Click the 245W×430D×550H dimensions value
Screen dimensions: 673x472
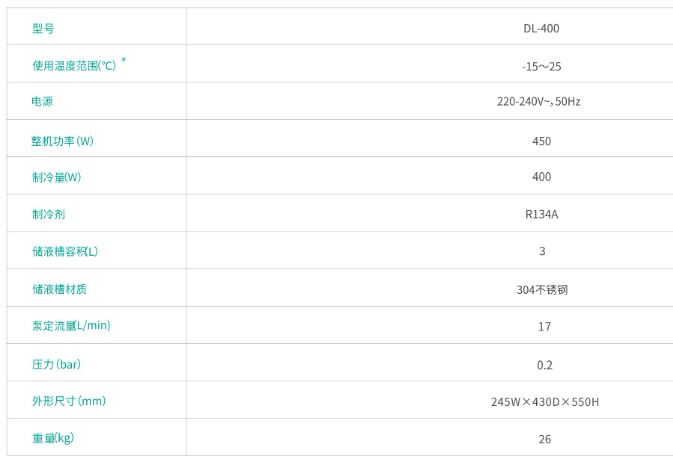[543, 402]
